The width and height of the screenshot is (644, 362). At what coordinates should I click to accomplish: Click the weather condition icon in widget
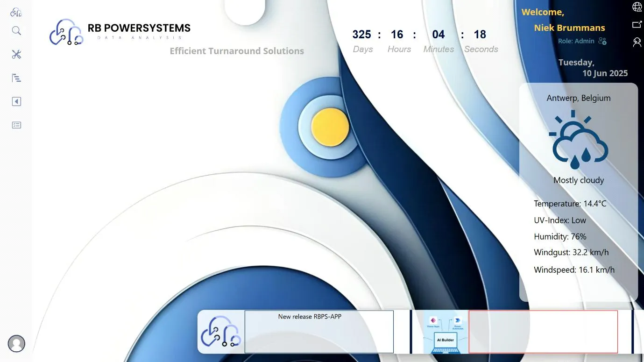coord(579,140)
